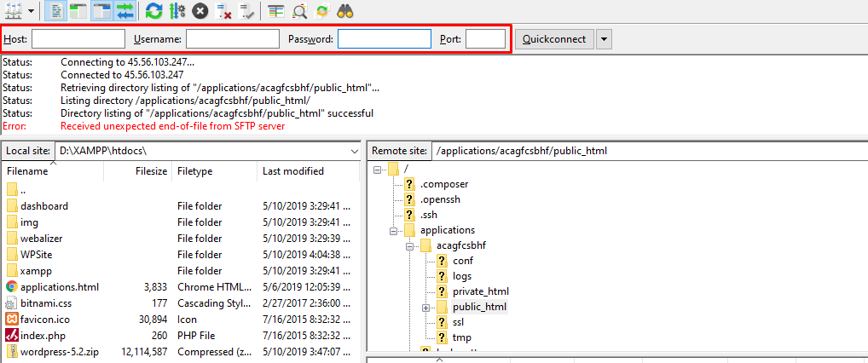This screenshot has height=363, width=868.
Task: Open the Site Manager
Action: click(x=12, y=10)
